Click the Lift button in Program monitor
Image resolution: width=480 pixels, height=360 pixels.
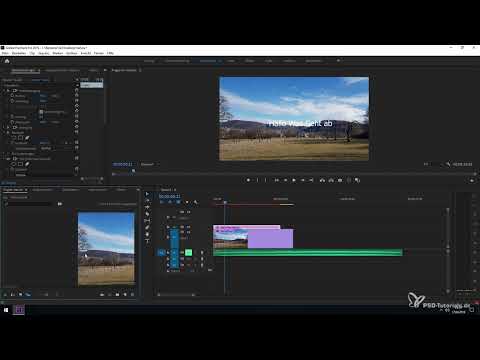coord(322,180)
